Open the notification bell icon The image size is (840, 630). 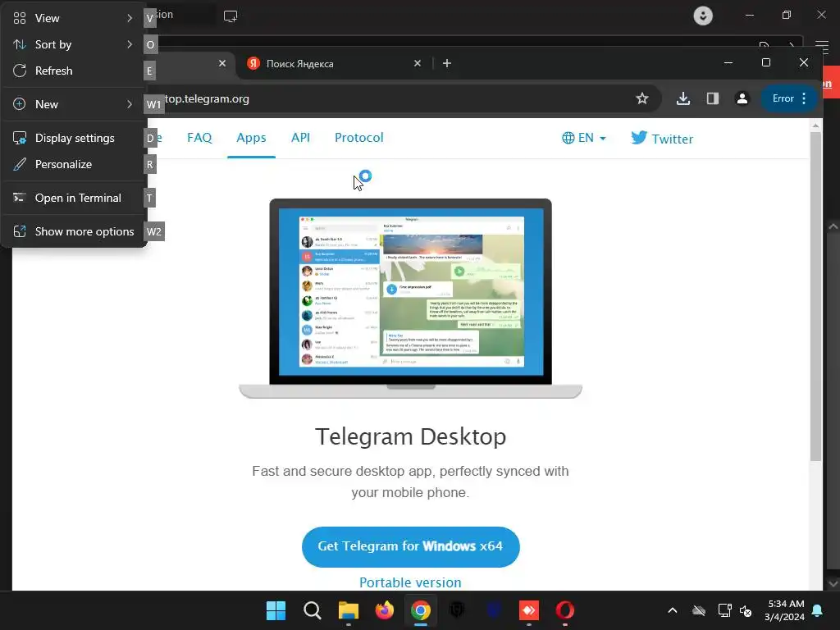pyautogui.click(x=818, y=610)
